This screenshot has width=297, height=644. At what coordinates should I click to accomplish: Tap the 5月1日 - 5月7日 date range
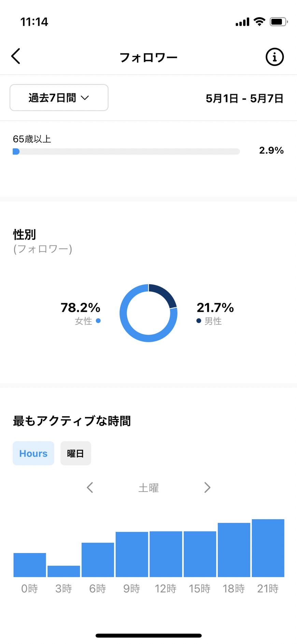tap(244, 98)
